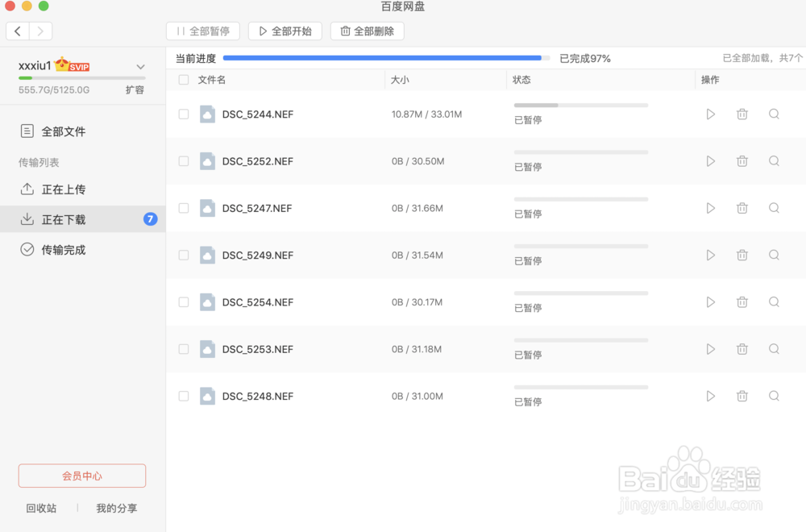Open 传输完成 list
Image resolution: width=806 pixels, height=532 pixels.
tap(82, 250)
